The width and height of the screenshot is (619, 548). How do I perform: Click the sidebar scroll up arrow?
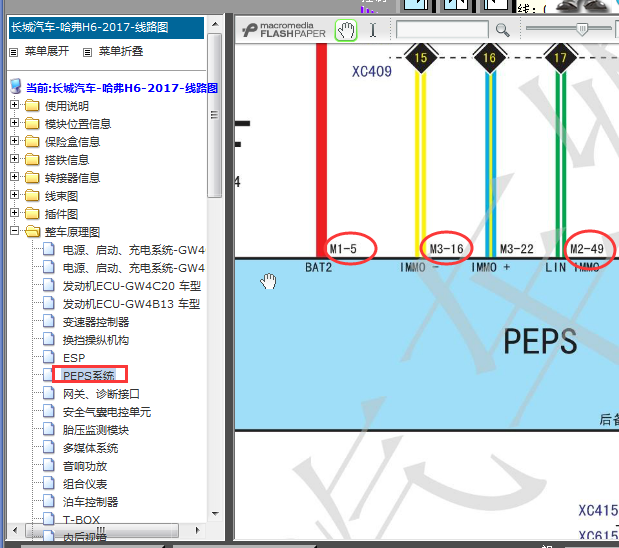215,24
